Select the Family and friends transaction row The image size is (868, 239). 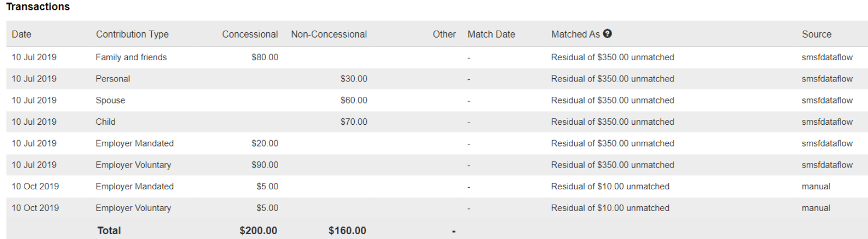click(x=437, y=57)
